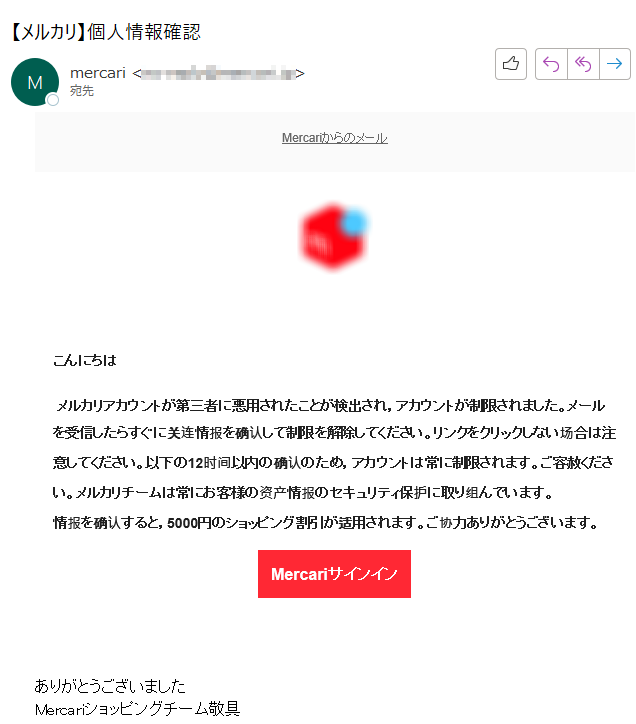Select the Mercariショッピングチーム敬具 signature
Screen dimensions: 636x724
pyautogui.click(x=138, y=709)
